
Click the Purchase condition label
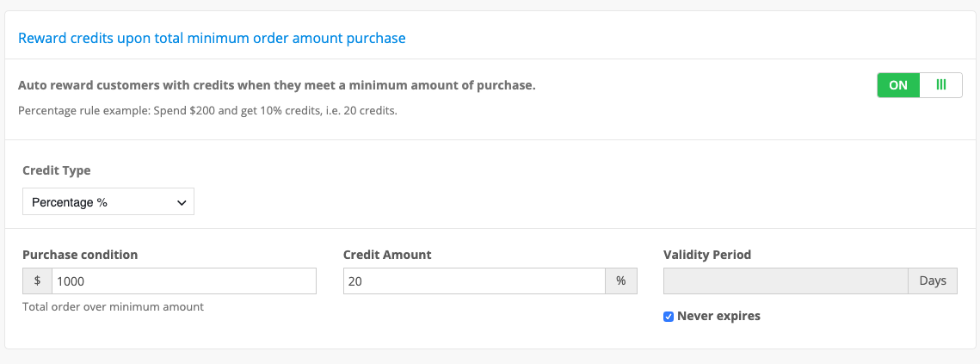80,255
